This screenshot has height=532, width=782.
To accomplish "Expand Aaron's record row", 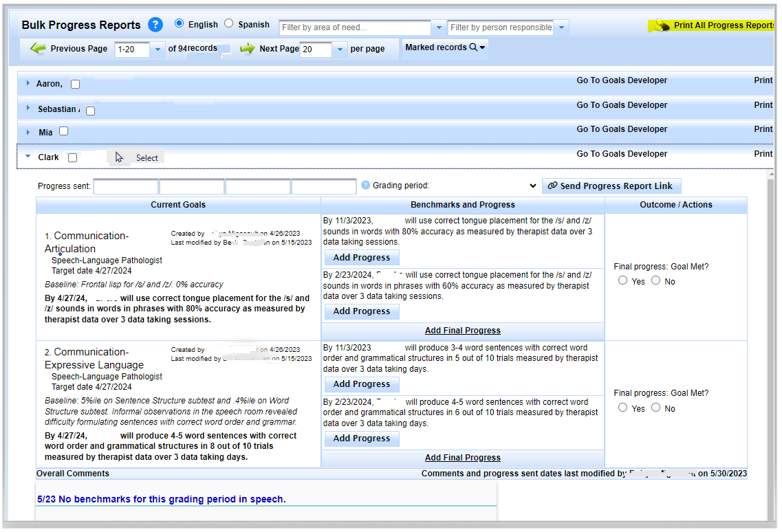I will pos(28,82).
